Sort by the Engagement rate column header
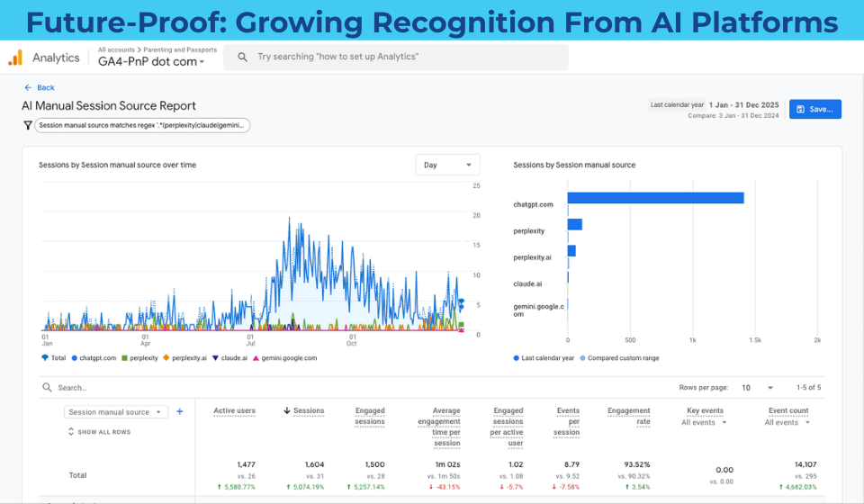864x504 pixels. coord(628,416)
